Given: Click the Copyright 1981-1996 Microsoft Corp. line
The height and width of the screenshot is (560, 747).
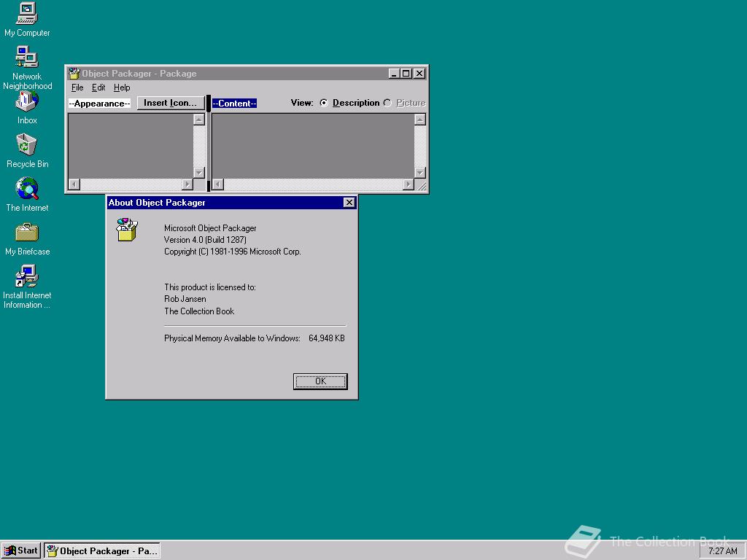Looking at the screenshot, I should click(233, 252).
